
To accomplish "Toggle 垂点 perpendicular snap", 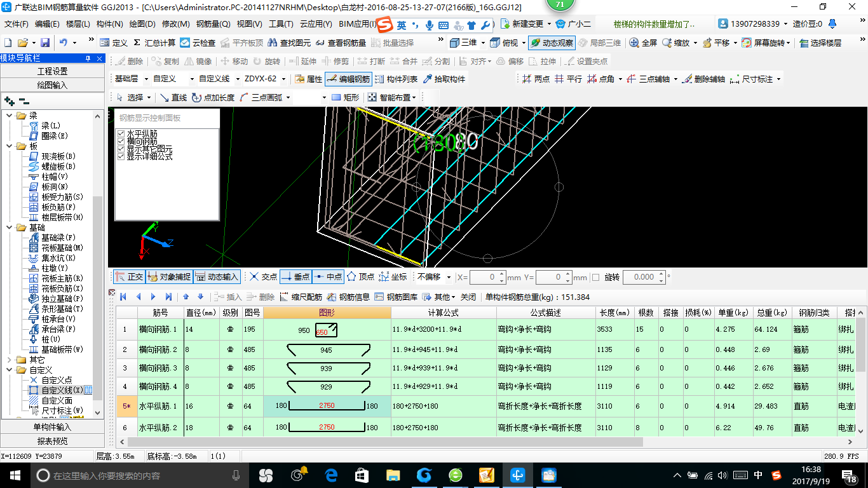I will [295, 277].
